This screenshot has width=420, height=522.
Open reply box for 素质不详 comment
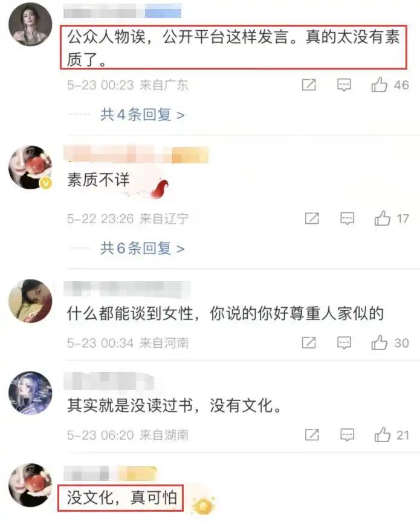pos(347,219)
